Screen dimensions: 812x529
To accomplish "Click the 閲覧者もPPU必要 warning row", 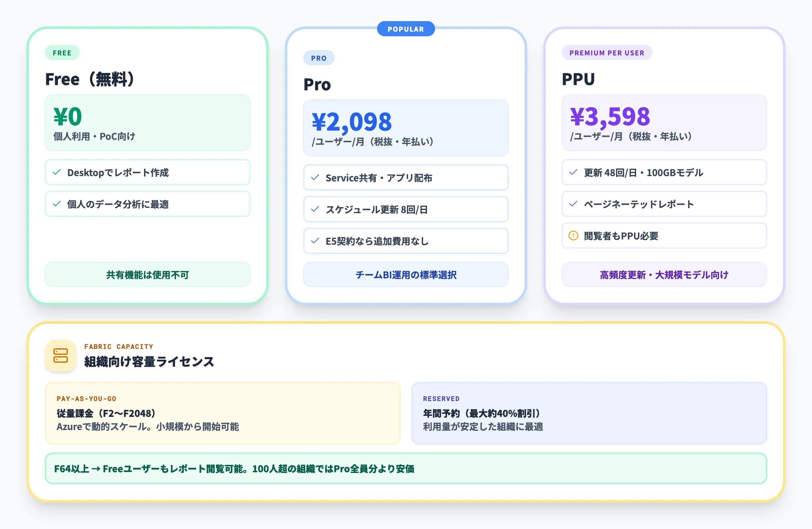I will pyautogui.click(x=664, y=235).
